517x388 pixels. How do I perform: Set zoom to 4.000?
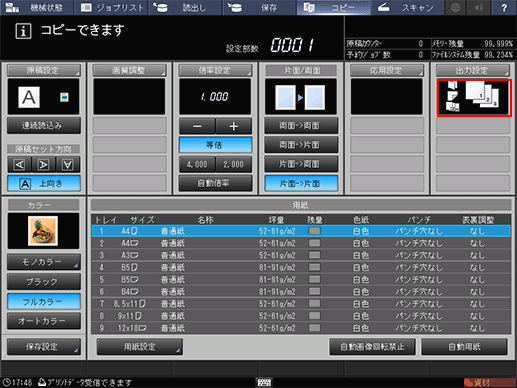pos(197,164)
